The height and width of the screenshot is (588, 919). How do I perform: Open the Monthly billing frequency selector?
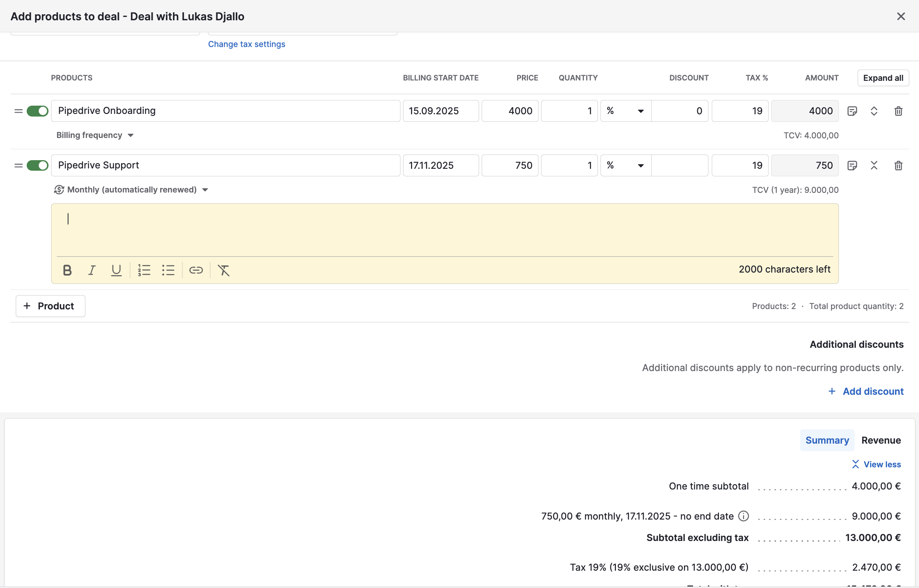click(132, 189)
